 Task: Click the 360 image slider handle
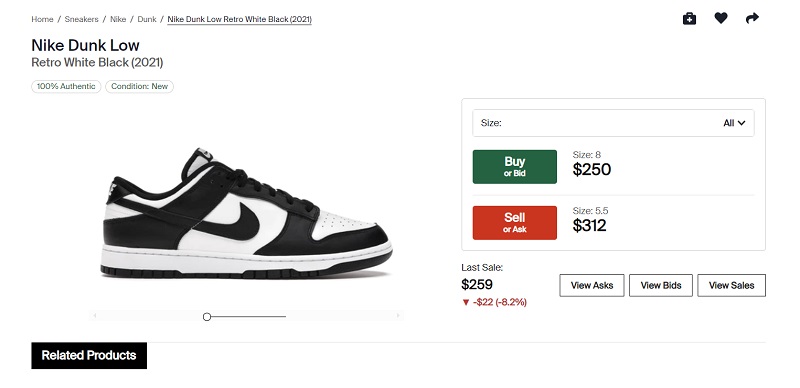point(207,317)
